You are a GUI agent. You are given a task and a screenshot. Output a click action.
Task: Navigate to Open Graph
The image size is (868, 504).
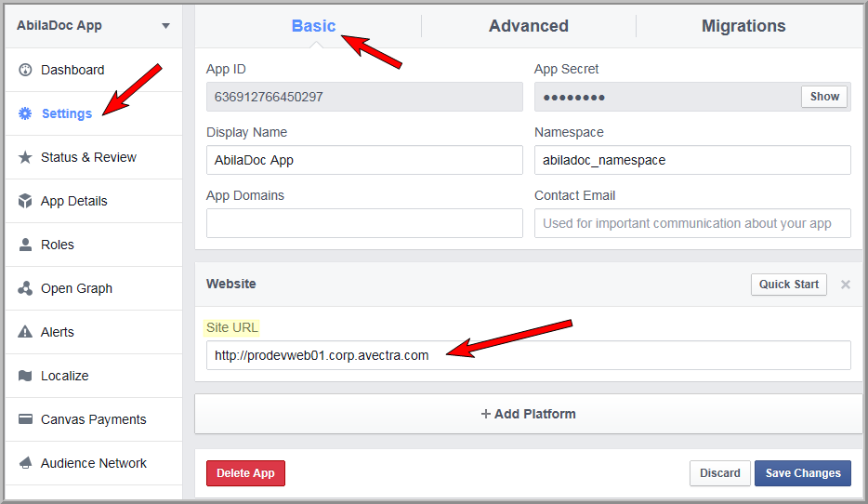(94, 288)
